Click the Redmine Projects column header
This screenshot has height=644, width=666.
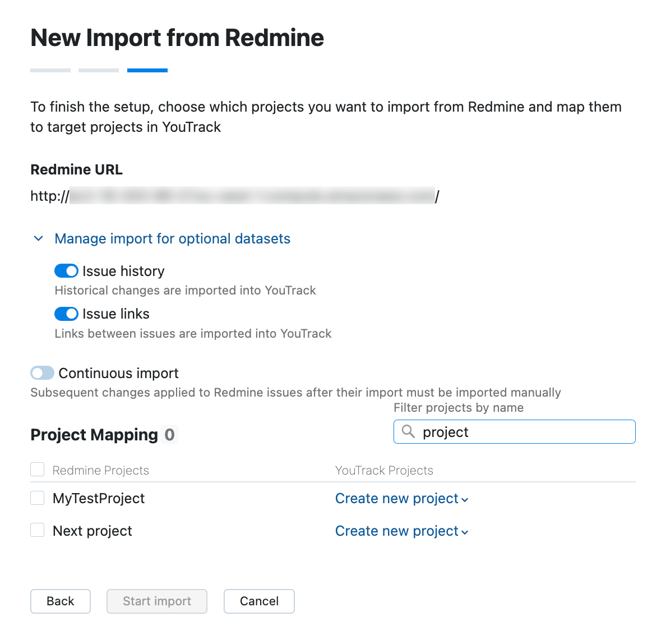(x=100, y=470)
